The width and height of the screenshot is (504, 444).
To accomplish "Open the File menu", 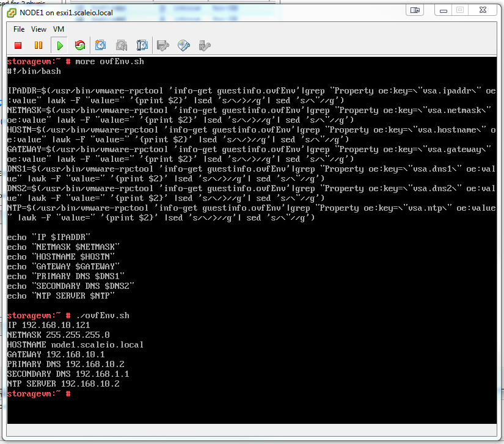I will [x=19, y=29].
